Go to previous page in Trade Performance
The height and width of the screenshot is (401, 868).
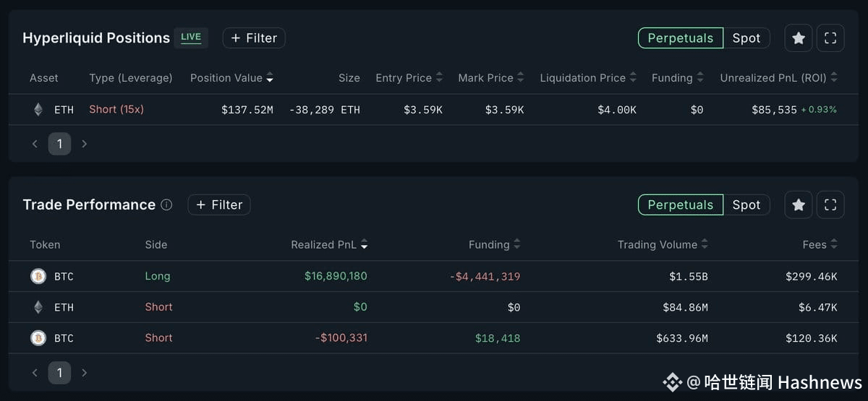(x=35, y=373)
